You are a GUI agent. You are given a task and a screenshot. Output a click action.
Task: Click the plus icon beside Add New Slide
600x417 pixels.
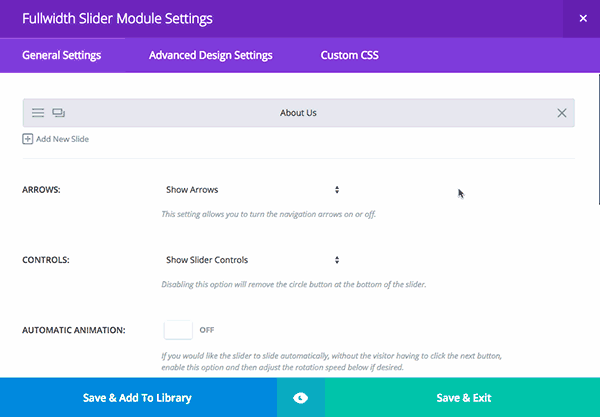tap(28, 139)
